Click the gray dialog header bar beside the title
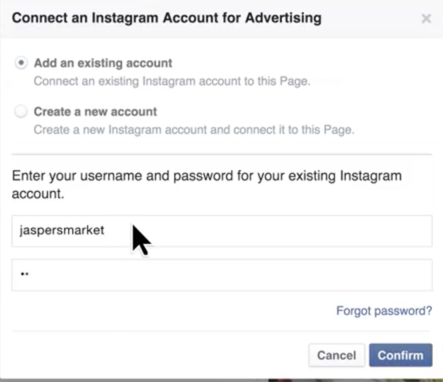Image resolution: width=443 pixels, height=382 pixels. [370, 18]
